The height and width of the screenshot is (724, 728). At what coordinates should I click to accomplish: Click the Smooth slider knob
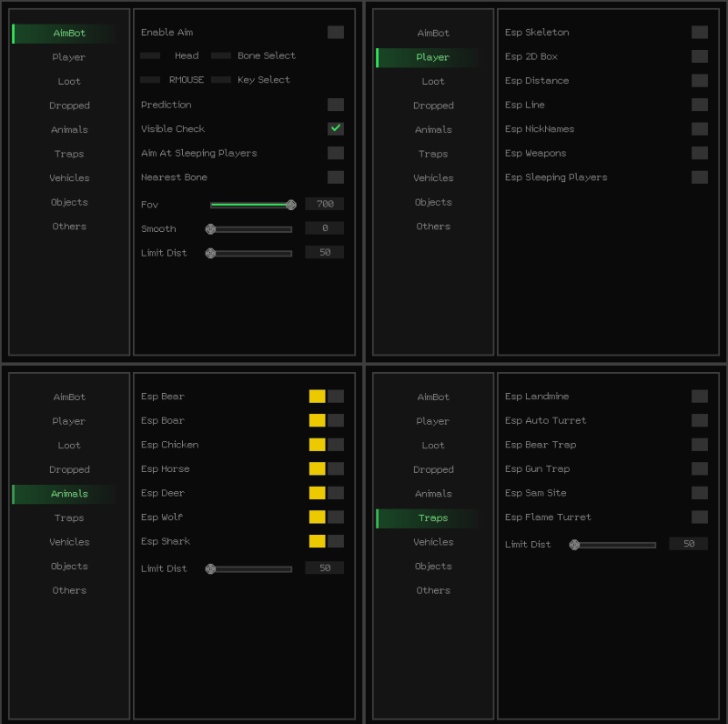210,229
